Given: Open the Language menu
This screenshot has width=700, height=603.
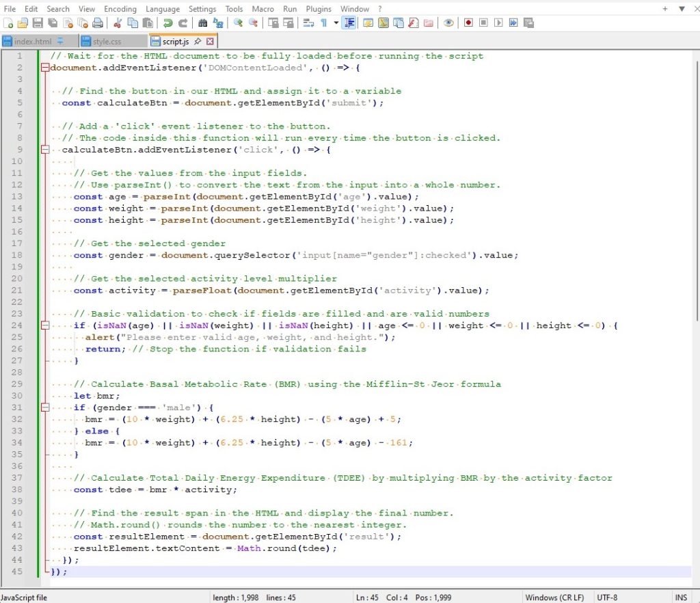Looking at the screenshot, I should [x=163, y=9].
